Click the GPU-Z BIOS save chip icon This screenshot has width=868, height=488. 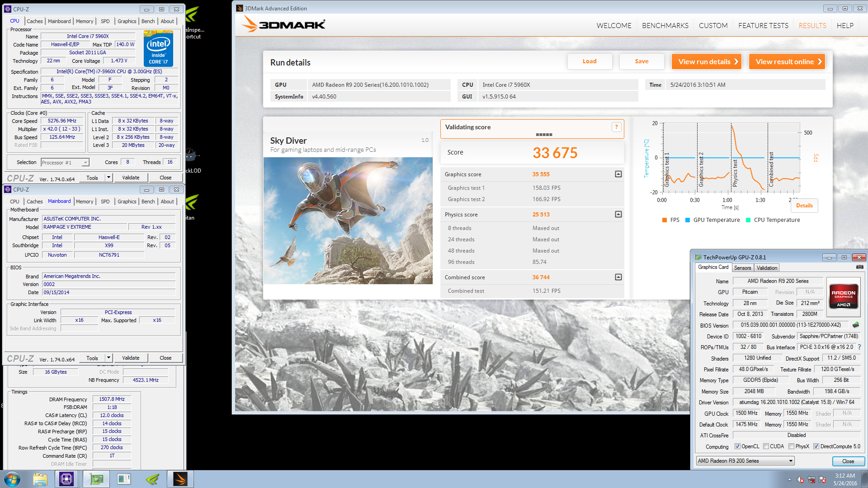tap(856, 325)
